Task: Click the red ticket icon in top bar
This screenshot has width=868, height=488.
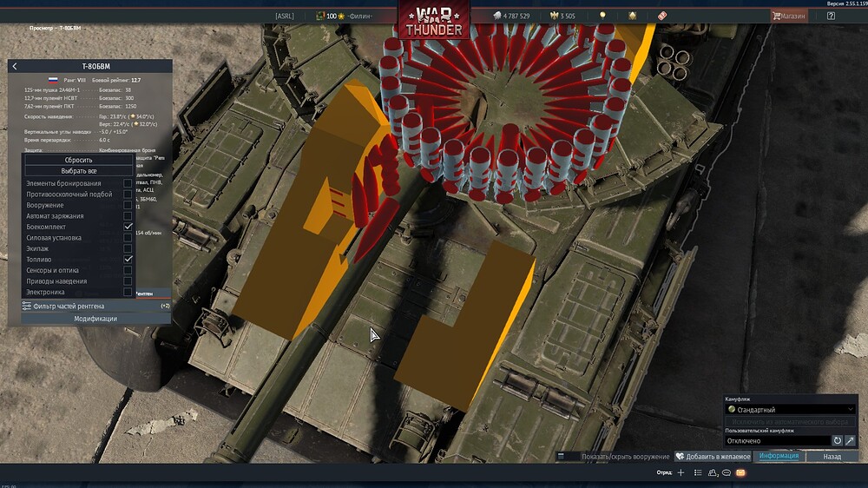Action: [x=662, y=16]
